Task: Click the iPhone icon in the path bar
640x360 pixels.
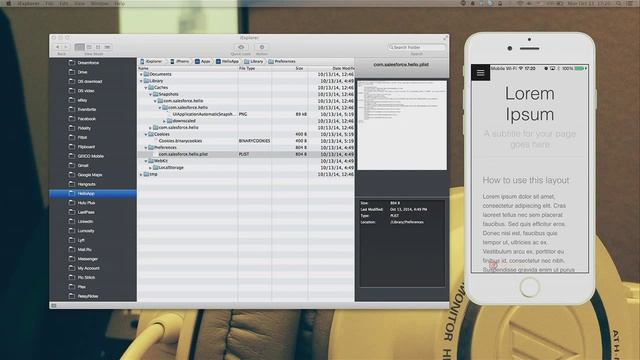Action: pos(172,61)
